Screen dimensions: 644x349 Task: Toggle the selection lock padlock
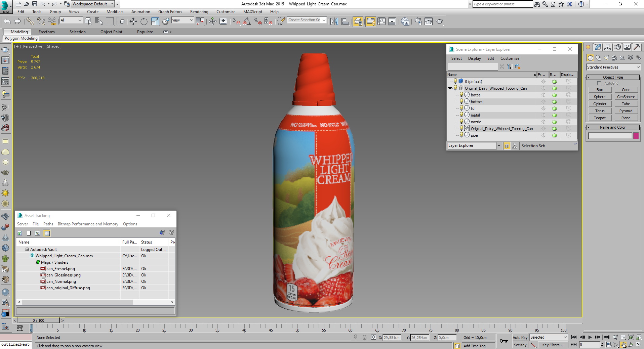[364, 337]
